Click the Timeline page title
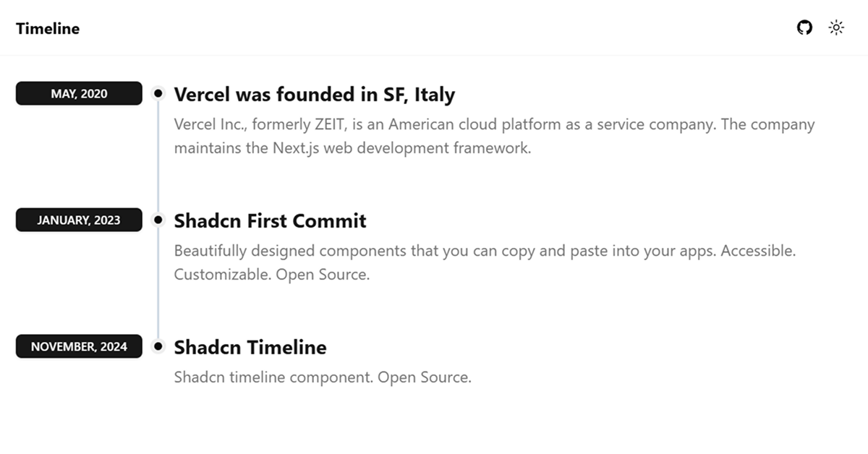The width and height of the screenshot is (868, 454). tap(47, 28)
